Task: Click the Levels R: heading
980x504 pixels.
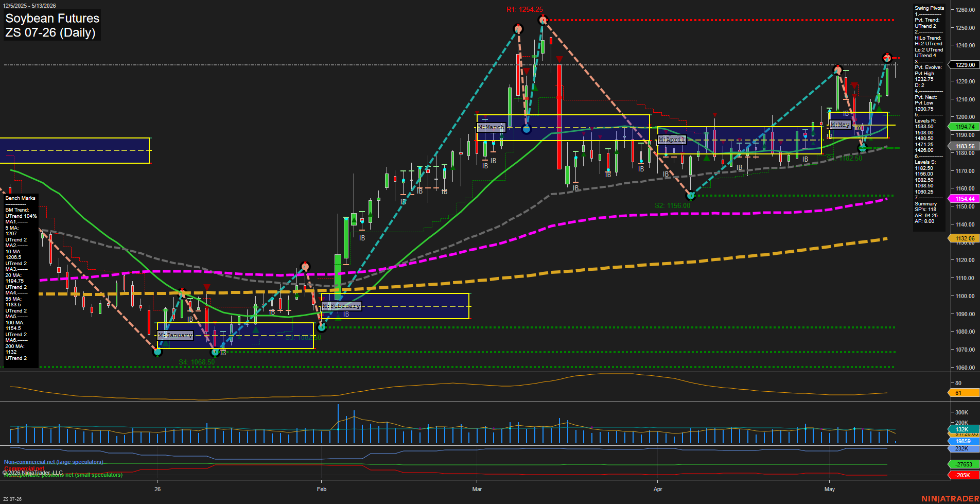Action: point(925,121)
